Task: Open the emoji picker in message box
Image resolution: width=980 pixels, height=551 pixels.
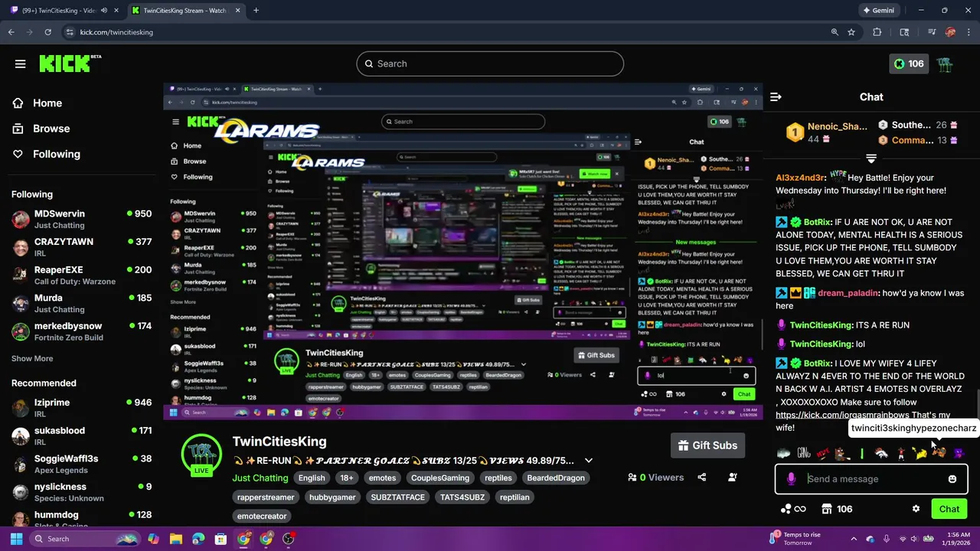Action: coord(952,479)
